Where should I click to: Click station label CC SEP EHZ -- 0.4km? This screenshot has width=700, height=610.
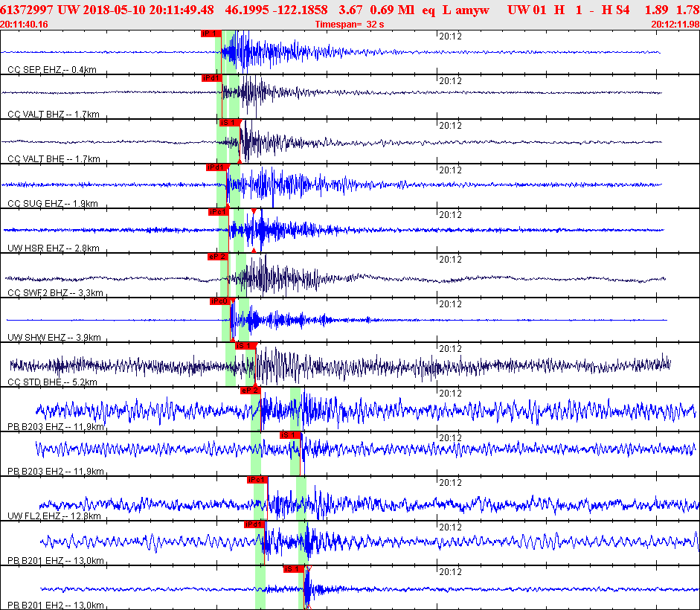pyautogui.click(x=52, y=70)
